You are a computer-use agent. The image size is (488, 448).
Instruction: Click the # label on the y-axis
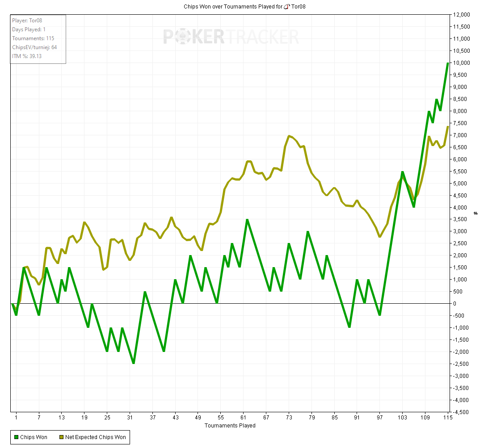pyautogui.click(x=476, y=213)
